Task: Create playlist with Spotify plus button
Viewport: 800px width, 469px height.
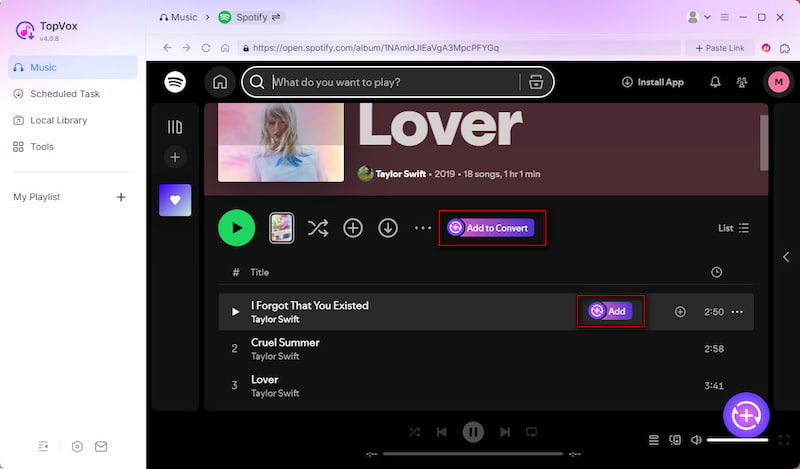Action: click(175, 157)
